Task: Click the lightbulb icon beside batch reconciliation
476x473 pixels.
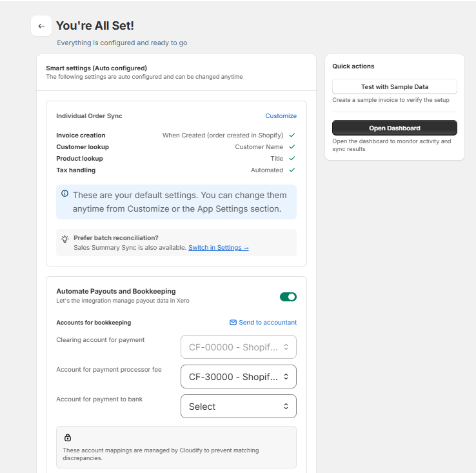Action: [x=64, y=239]
